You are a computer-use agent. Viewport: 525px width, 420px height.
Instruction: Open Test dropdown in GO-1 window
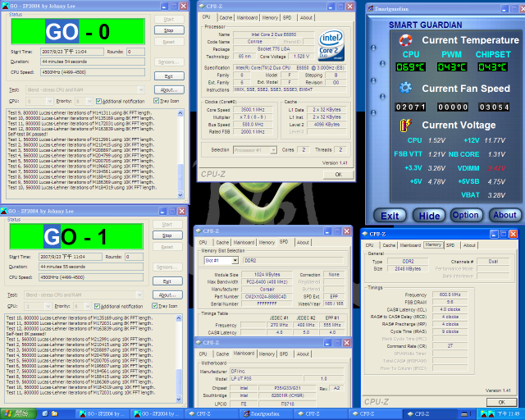[x=139, y=294]
